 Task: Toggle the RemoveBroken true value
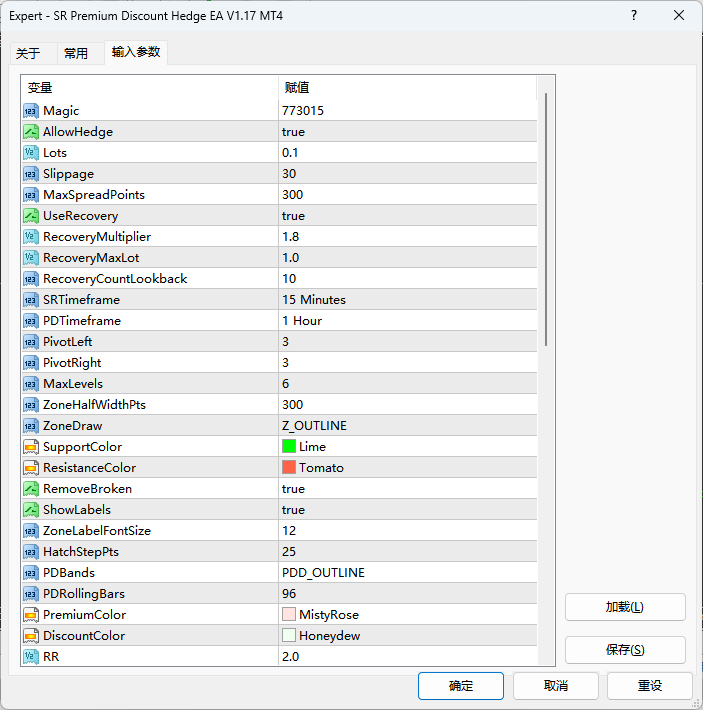[x=293, y=489]
